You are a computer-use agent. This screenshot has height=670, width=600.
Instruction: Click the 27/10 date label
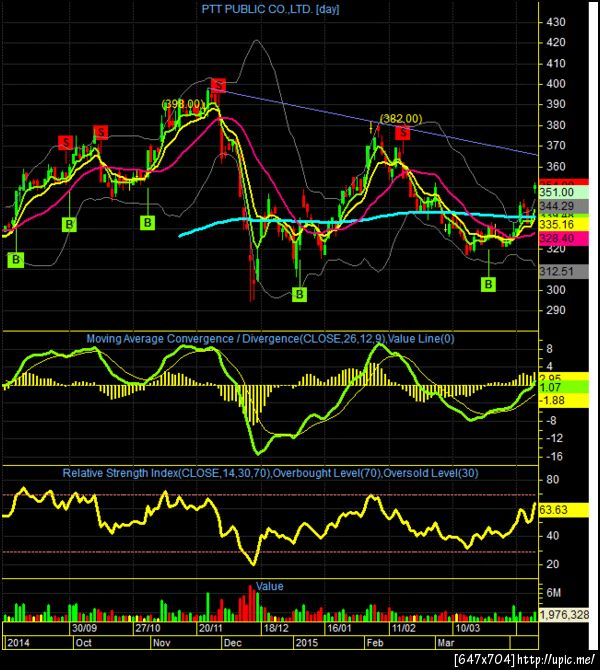tap(148, 628)
